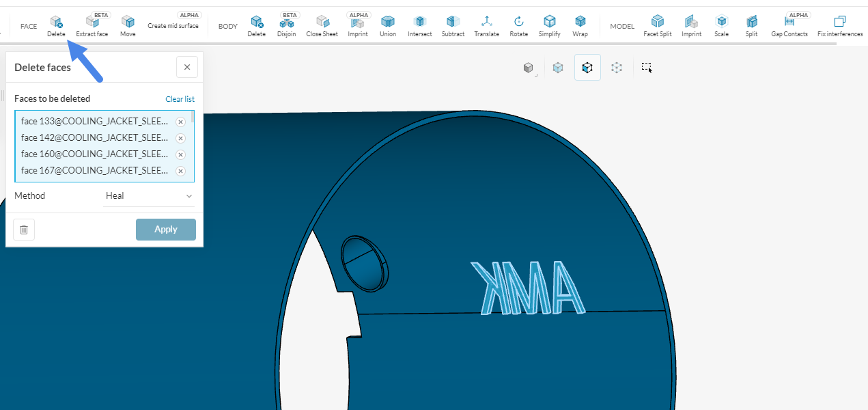This screenshot has width=868, height=410.
Task: Select the Face Delete tool
Action: coord(56,26)
